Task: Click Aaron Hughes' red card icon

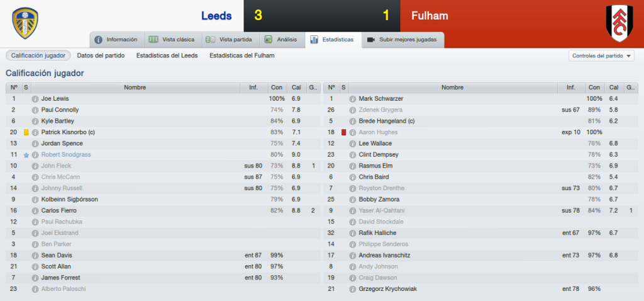Action: pyautogui.click(x=344, y=132)
